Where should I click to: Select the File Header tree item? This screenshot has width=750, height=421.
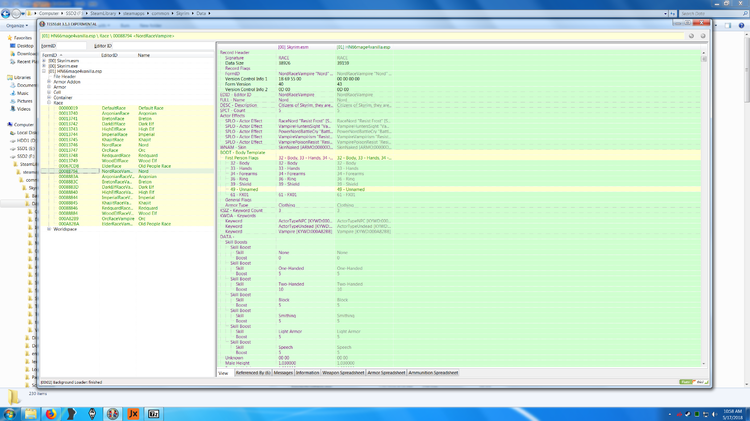pyautogui.click(x=65, y=77)
